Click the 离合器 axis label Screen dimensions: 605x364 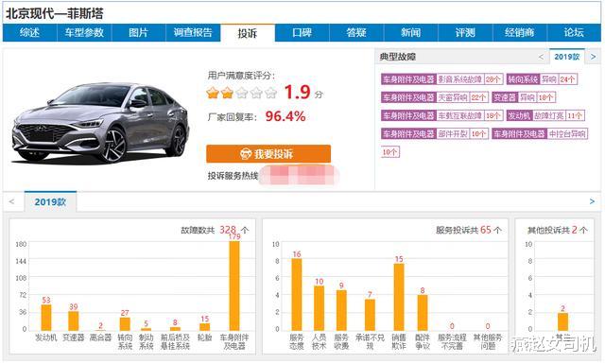(x=100, y=338)
